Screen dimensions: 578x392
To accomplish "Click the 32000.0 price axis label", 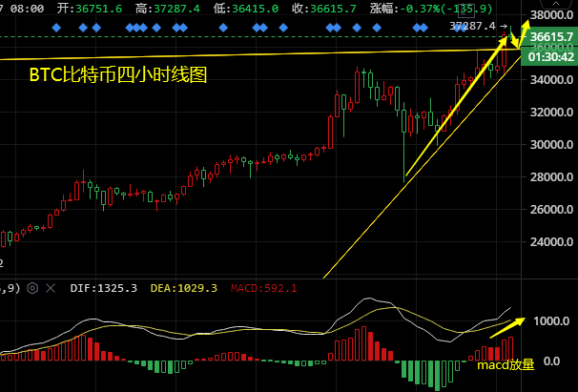I will 551,113.
